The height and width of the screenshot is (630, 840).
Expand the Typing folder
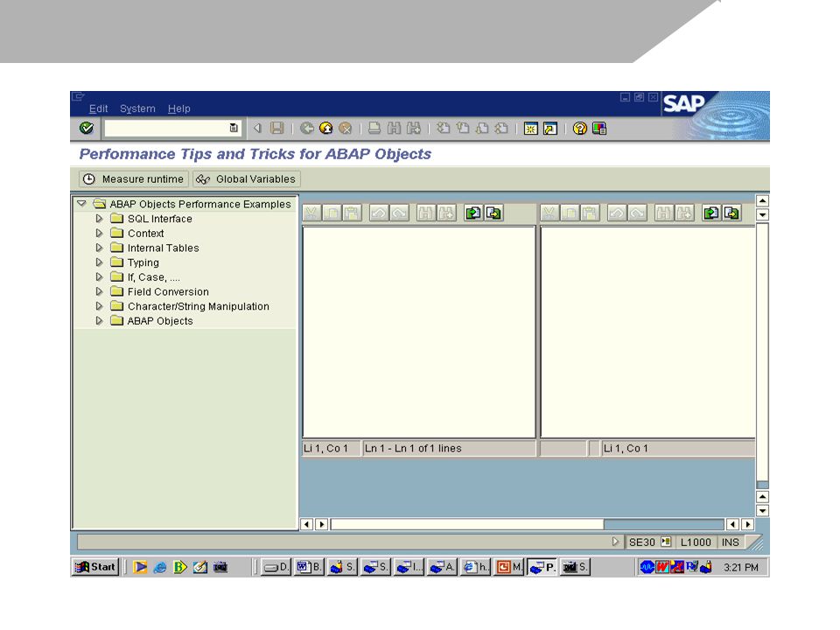click(x=99, y=262)
